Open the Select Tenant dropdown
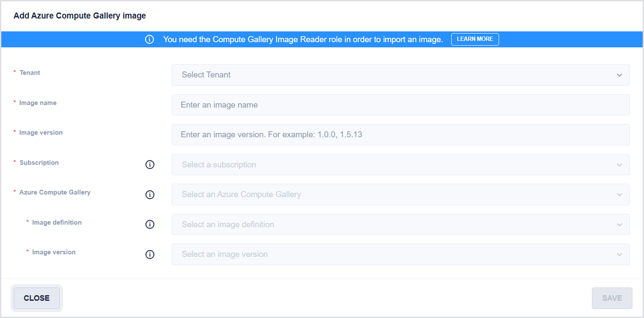 click(x=400, y=75)
